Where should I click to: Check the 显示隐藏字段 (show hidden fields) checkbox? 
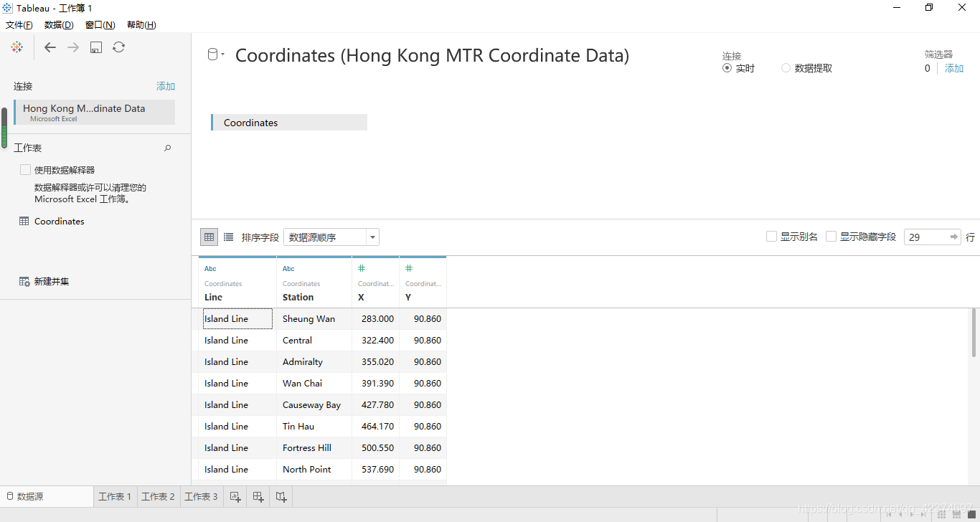(831, 237)
